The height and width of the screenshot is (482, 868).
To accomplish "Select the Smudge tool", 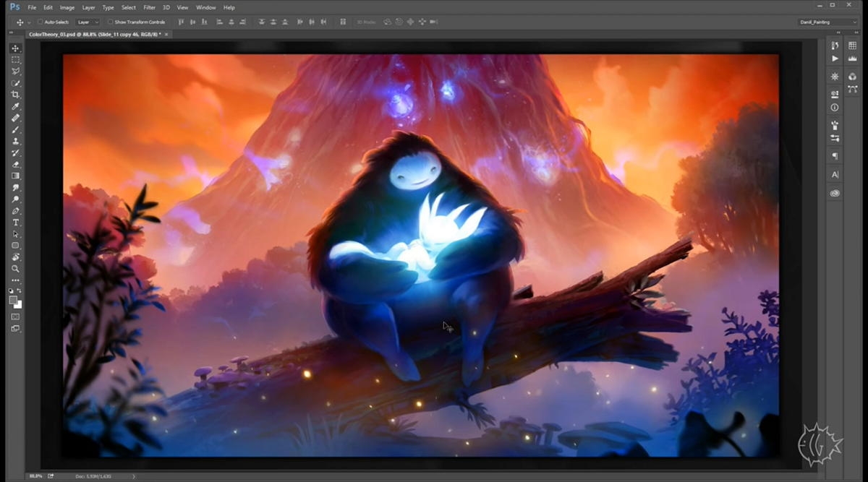I will tap(15, 188).
